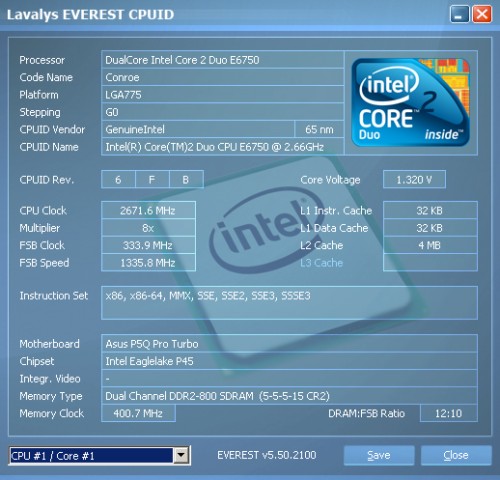Click the Lavalys EVEREST CPUID title

click(90, 15)
